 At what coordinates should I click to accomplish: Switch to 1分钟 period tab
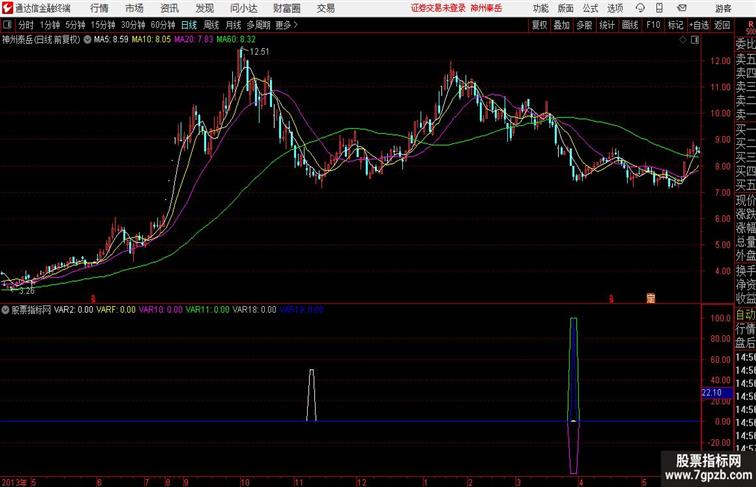(50, 25)
